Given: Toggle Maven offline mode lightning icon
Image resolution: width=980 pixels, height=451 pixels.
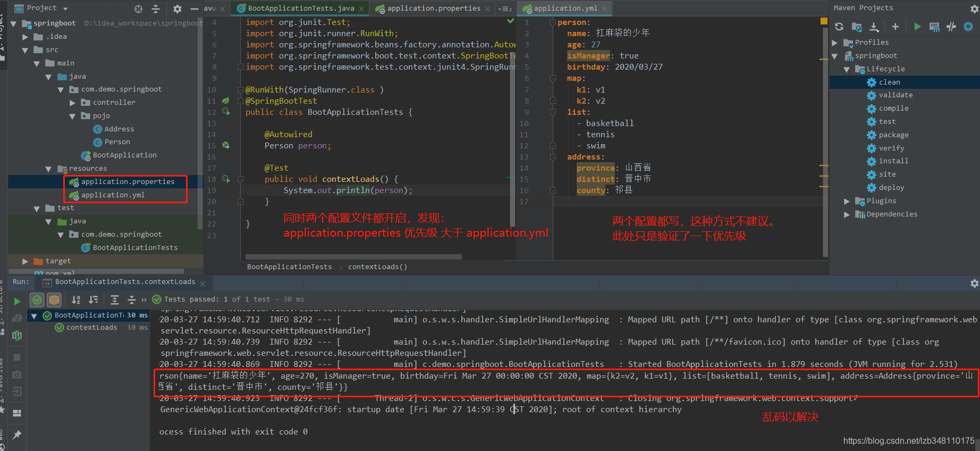Looking at the screenshot, I should pos(968,27).
